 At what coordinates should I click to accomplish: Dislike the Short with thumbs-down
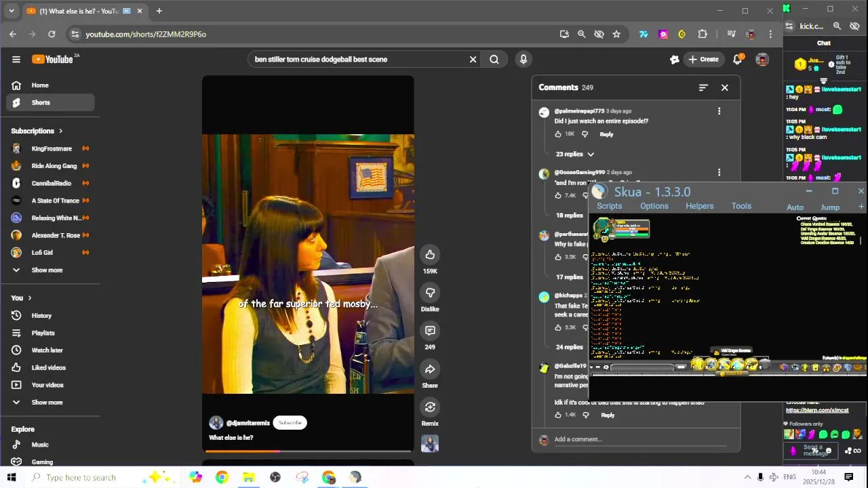[x=430, y=293]
